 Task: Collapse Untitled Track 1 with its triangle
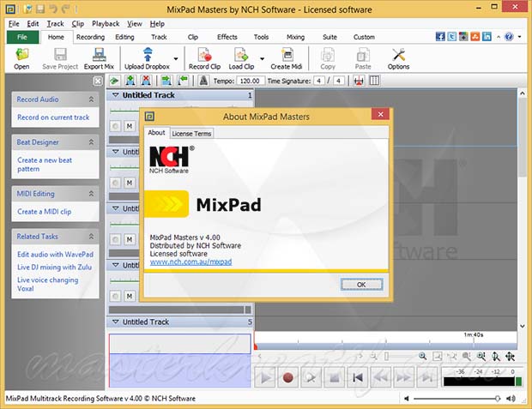coord(115,95)
